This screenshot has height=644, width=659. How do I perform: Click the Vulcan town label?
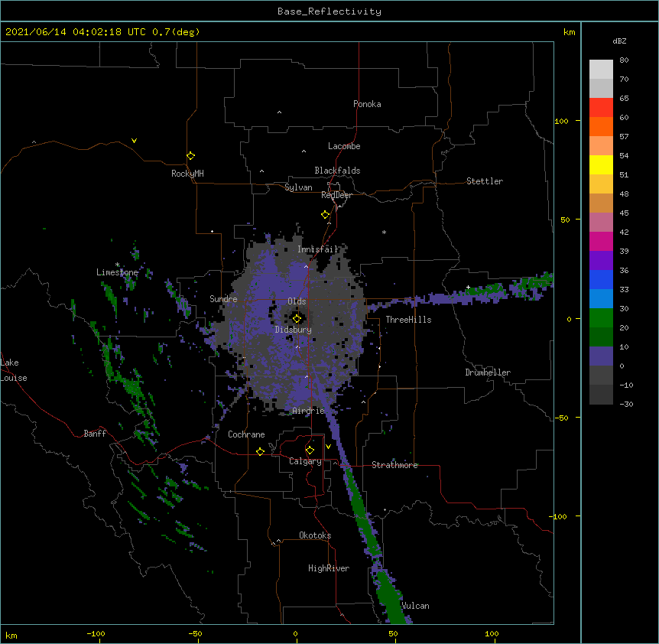(x=415, y=606)
